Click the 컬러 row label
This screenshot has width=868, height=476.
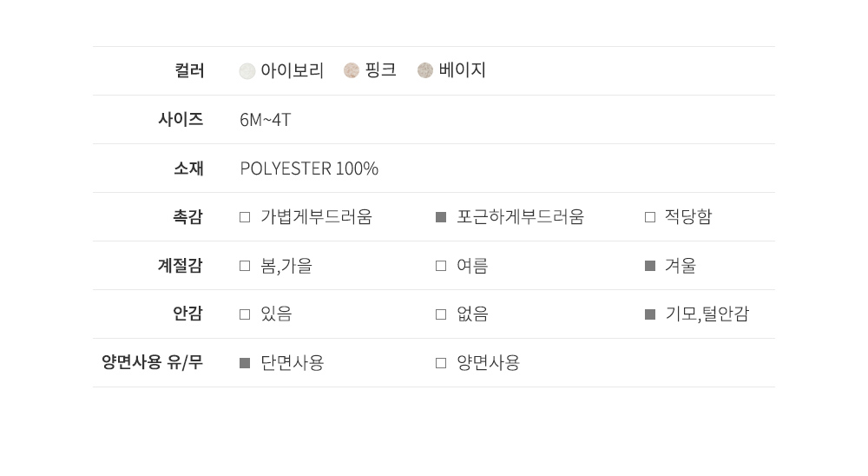click(189, 70)
